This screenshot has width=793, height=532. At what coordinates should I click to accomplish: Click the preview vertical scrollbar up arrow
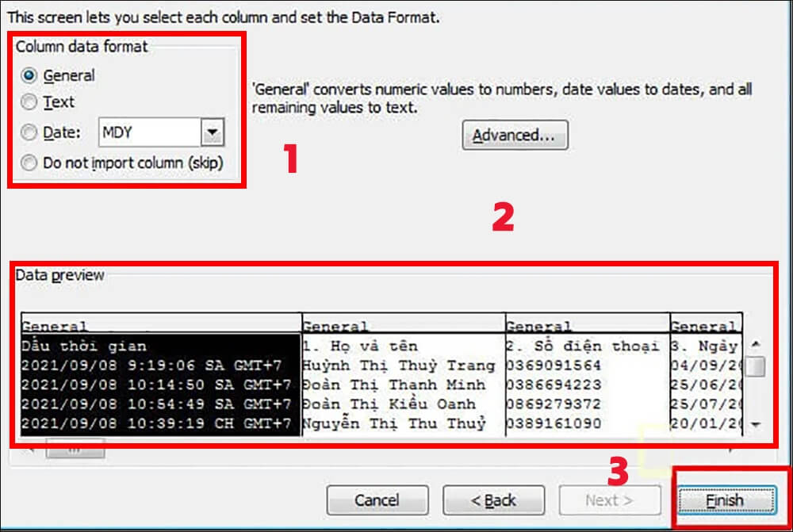point(756,344)
